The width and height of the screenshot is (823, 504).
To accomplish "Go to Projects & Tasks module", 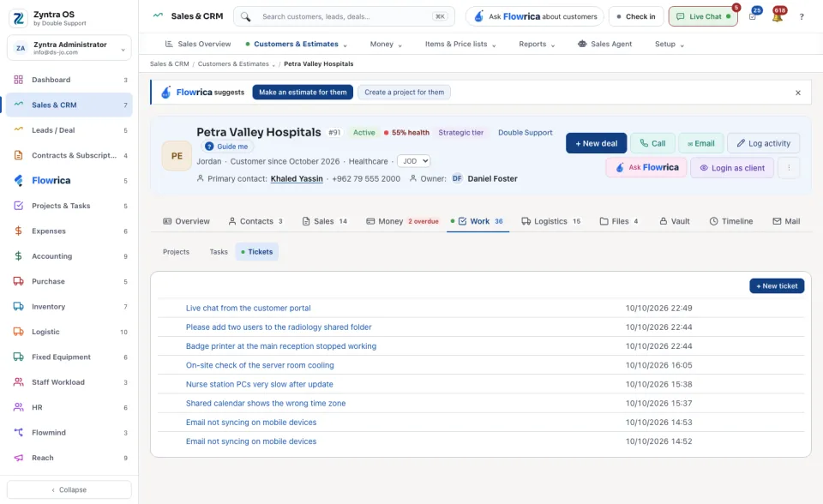I will tap(69, 206).
